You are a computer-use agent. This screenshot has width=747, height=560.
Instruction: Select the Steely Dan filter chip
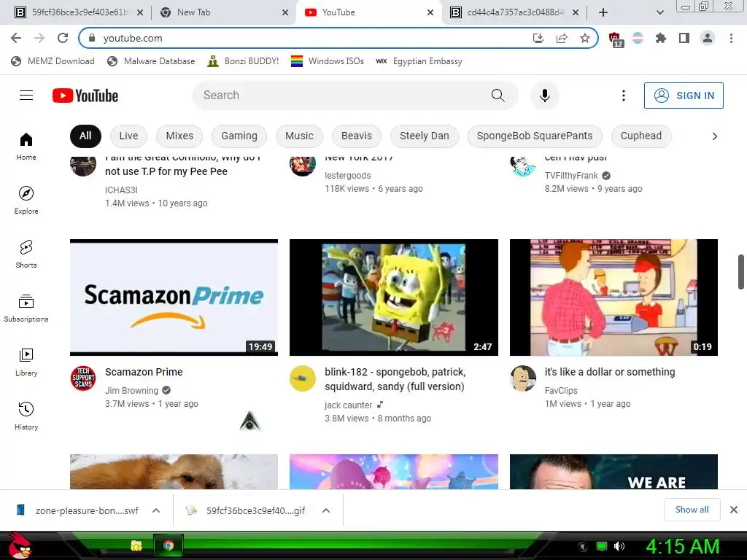tap(425, 136)
